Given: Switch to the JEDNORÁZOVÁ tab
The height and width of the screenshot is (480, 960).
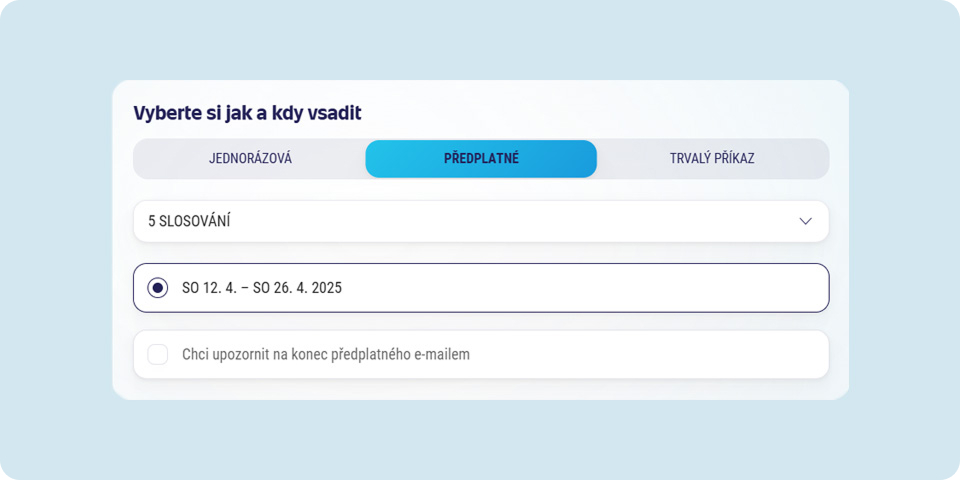Looking at the screenshot, I should (250, 158).
